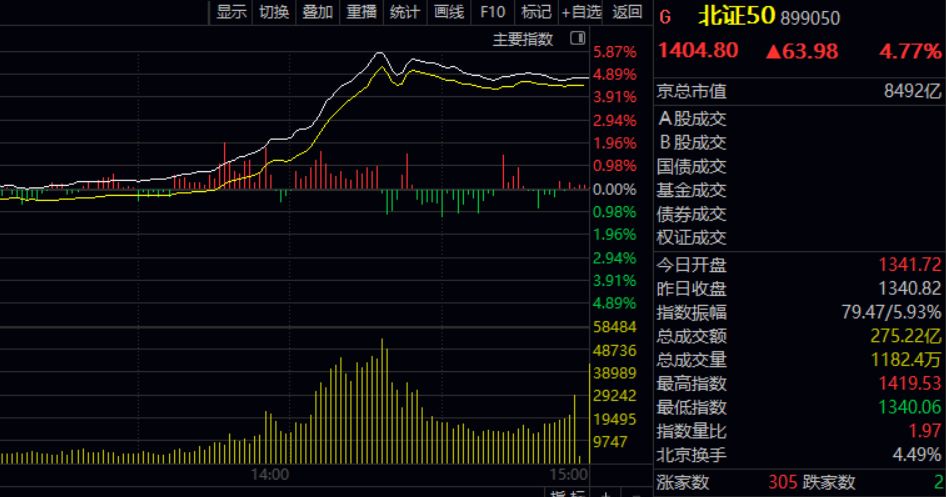
Task: Click 总成交额 label
Action: 691,336
